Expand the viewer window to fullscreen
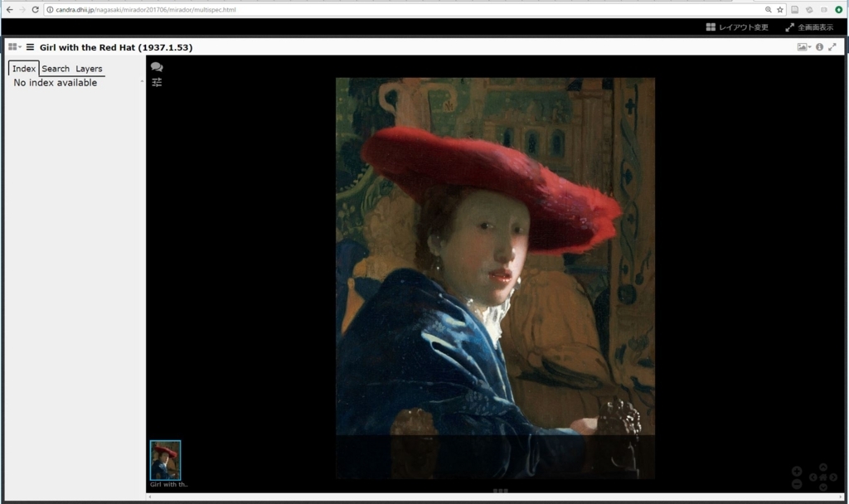Screen dimensions: 849x504 (x=832, y=47)
